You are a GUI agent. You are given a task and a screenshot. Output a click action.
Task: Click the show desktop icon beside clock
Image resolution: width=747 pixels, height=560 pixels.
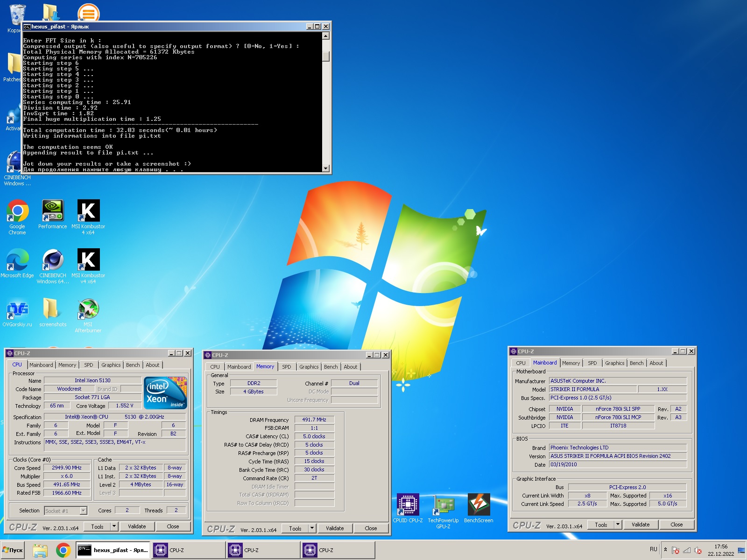741,550
